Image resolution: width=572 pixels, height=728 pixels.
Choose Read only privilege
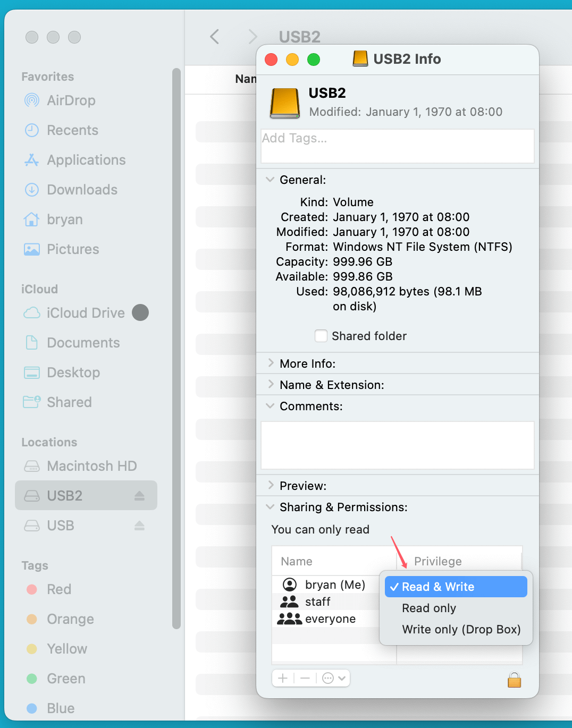click(428, 608)
